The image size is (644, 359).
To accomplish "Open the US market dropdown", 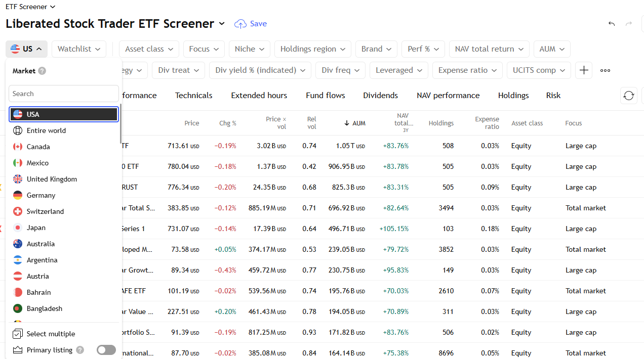I will (x=27, y=49).
